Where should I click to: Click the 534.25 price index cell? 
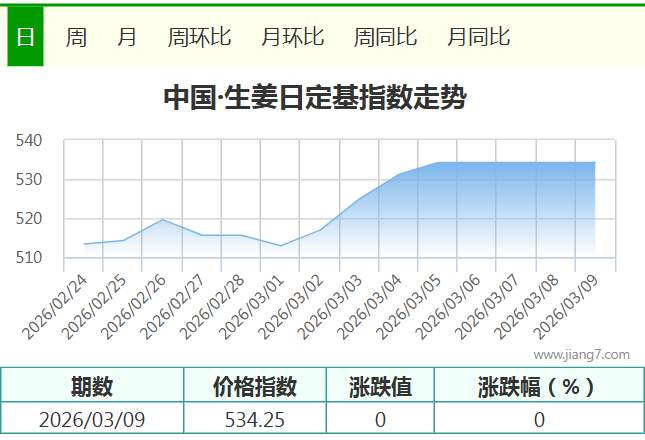point(255,419)
